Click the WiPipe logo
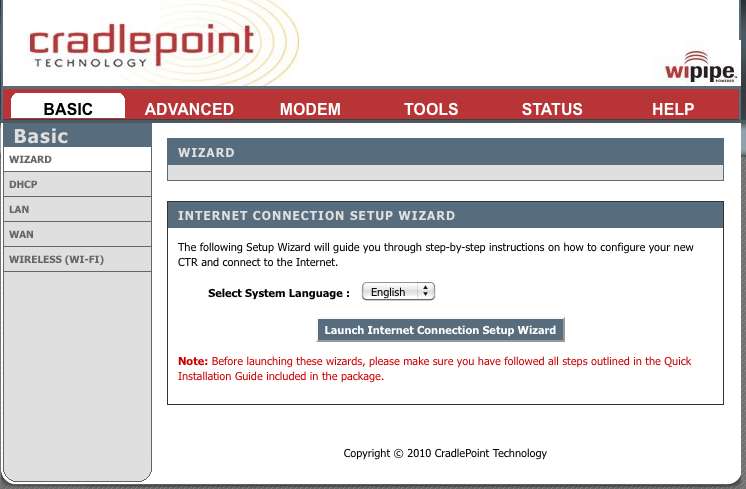This screenshot has width=746, height=489. (700, 67)
